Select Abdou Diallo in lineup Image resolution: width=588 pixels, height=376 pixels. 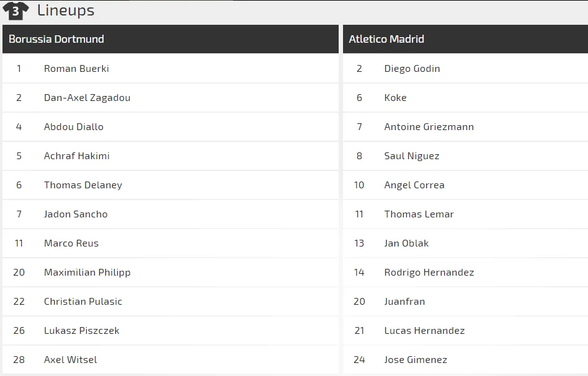coord(74,127)
